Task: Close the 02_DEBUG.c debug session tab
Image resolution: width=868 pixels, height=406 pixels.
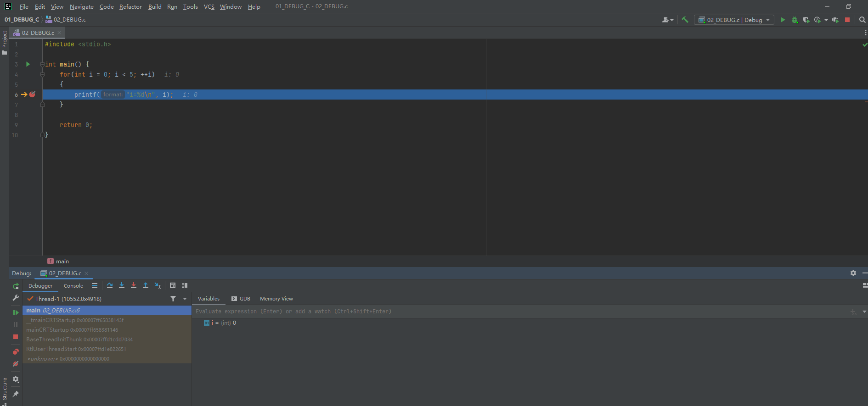Action: [x=86, y=273]
